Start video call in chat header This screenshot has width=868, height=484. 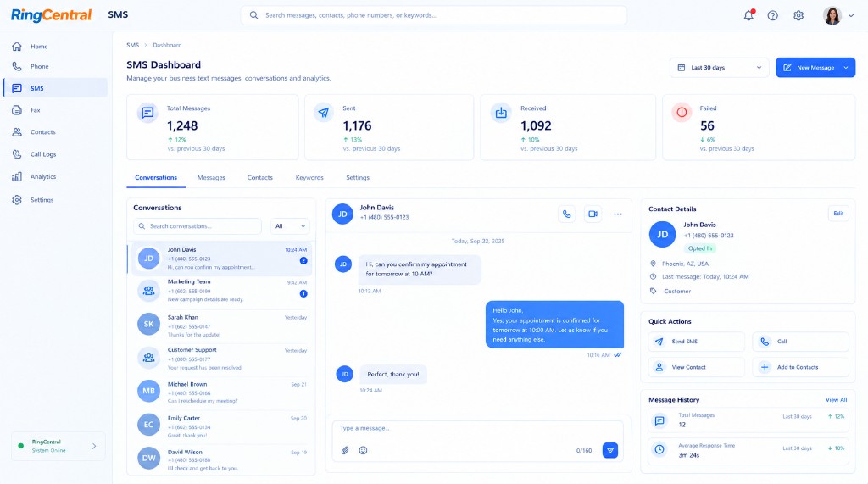(593, 214)
